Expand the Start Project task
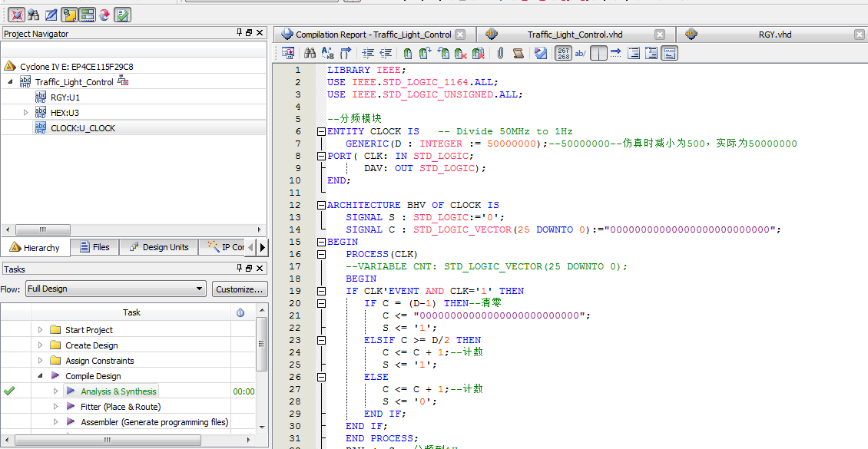 pyautogui.click(x=40, y=329)
